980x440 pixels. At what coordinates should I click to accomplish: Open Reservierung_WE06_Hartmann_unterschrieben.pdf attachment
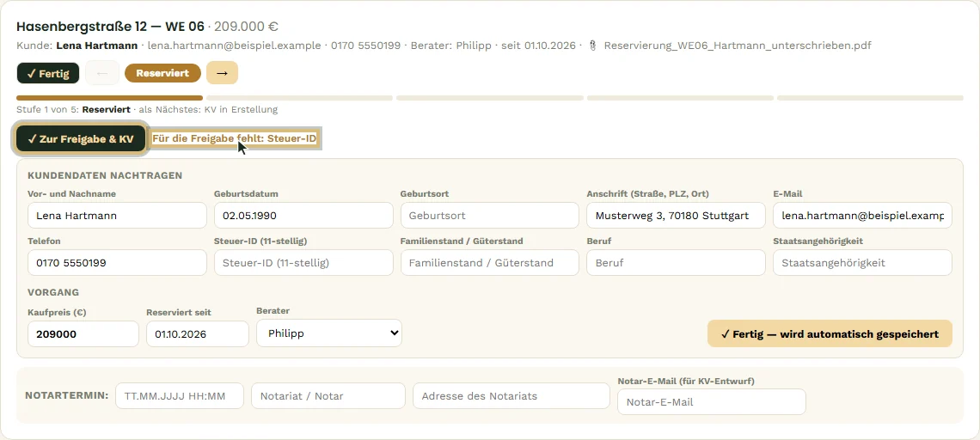tap(738, 46)
